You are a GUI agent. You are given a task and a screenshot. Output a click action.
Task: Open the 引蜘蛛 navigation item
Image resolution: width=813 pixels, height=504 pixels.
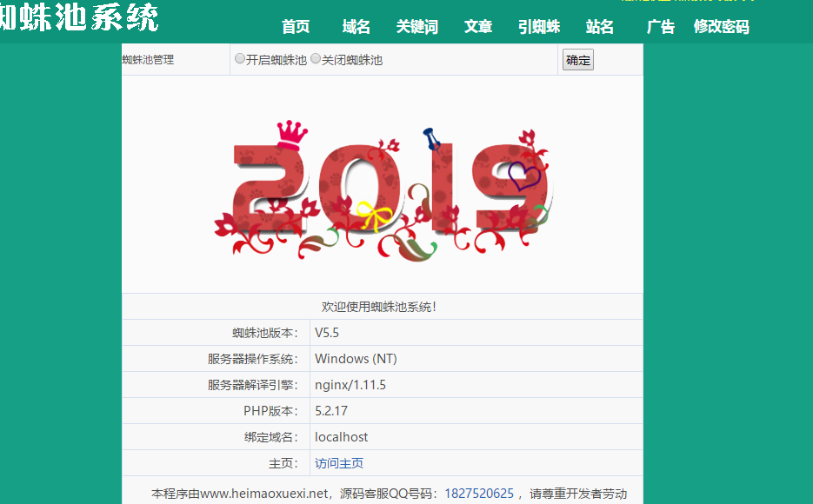(539, 27)
